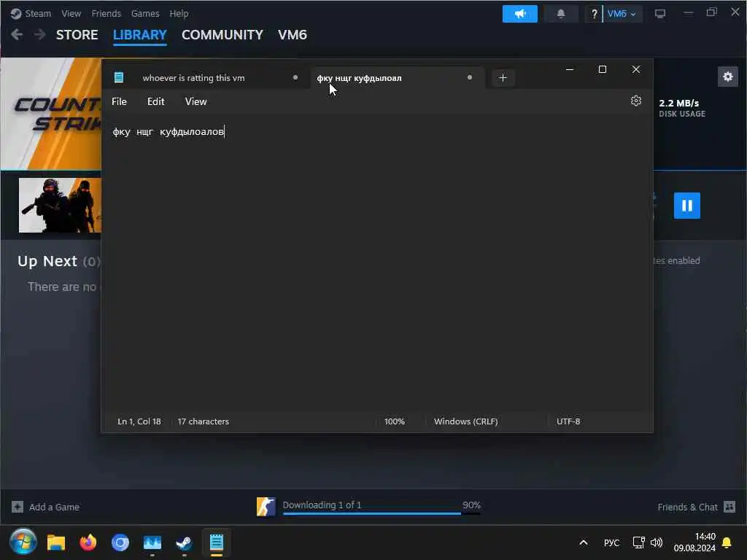Open File Explorer from taskbar
Image resolution: width=747 pixels, height=560 pixels.
click(x=55, y=542)
